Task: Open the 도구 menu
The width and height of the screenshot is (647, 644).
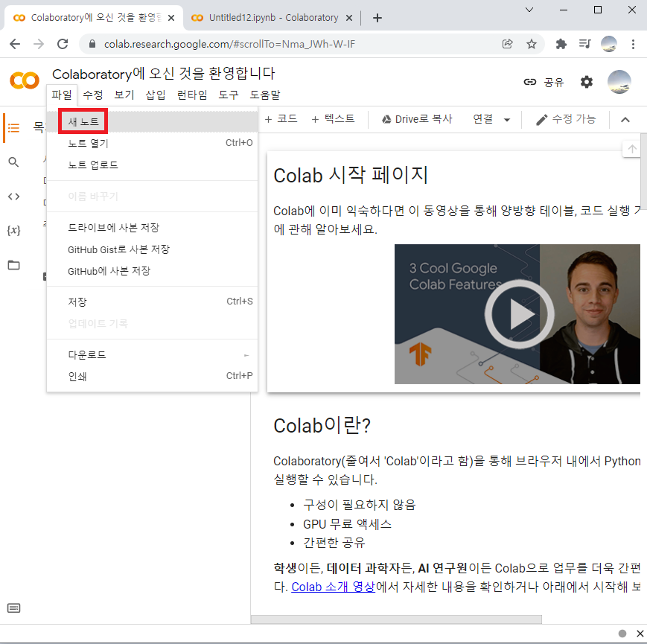Action: [228, 95]
